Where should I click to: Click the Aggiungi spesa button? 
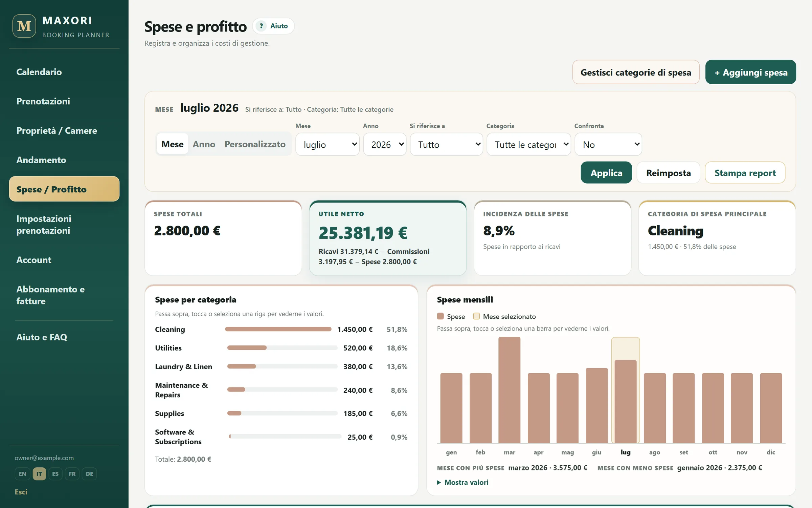(x=751, y=72)
